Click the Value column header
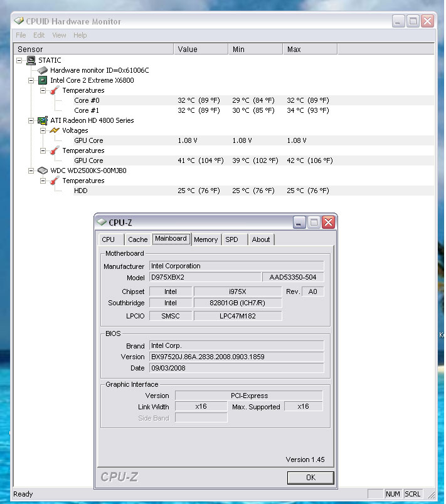This screenshot has width=446, height=504. 201,49
